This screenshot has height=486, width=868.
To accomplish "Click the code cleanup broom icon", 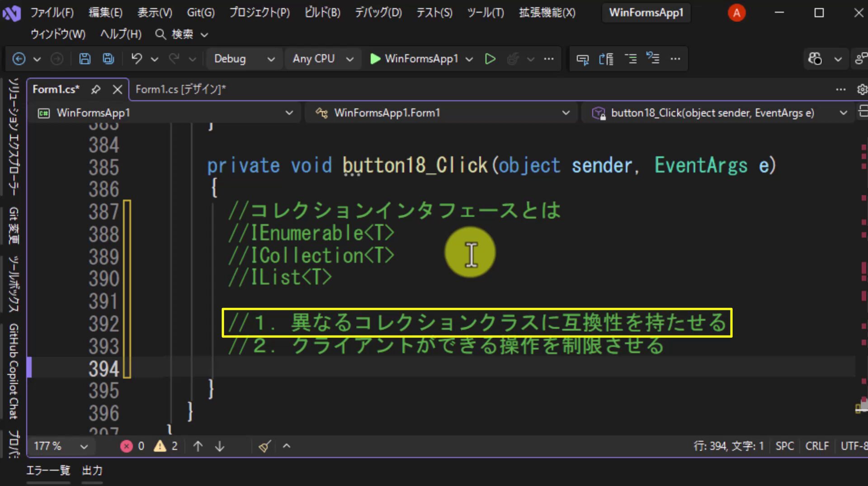I will click(264, 446).
